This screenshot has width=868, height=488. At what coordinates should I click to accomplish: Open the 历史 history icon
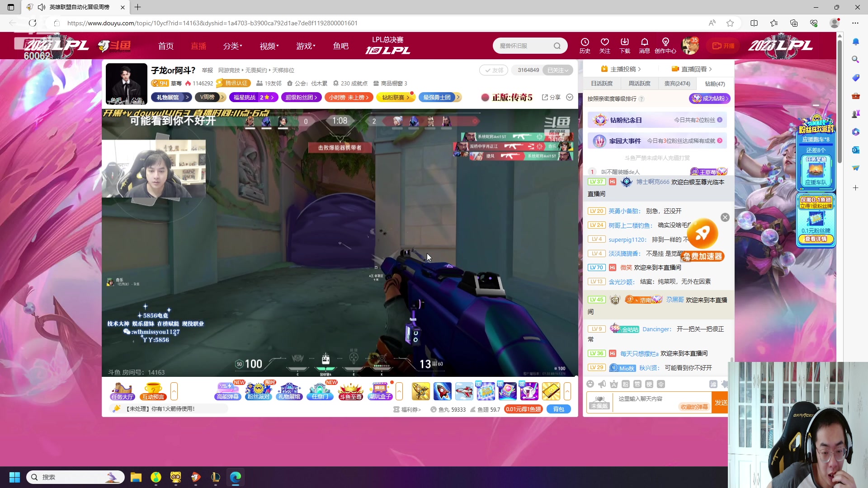(585, 45)
